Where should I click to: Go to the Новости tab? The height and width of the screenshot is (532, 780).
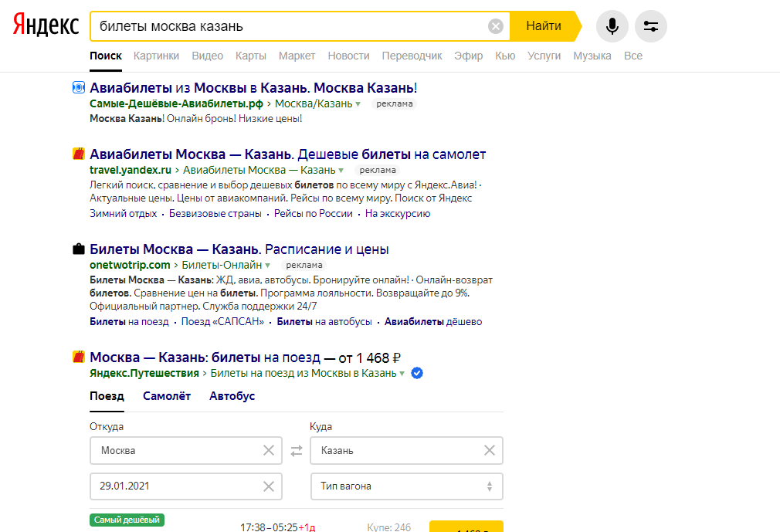349,56
